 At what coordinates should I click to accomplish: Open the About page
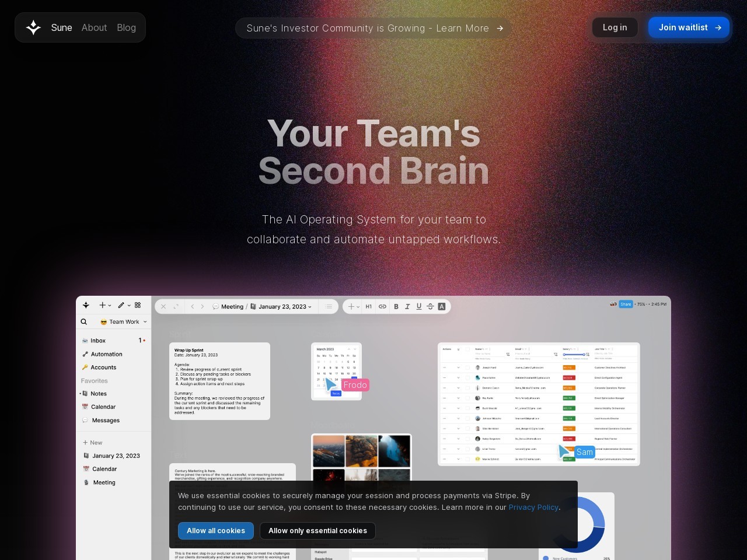(x=94, y=27)
